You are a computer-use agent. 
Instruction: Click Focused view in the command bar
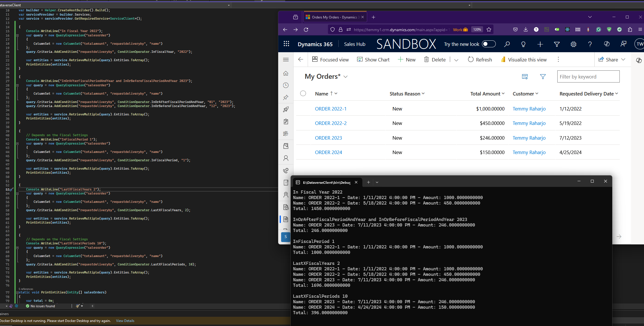[331, 59]
